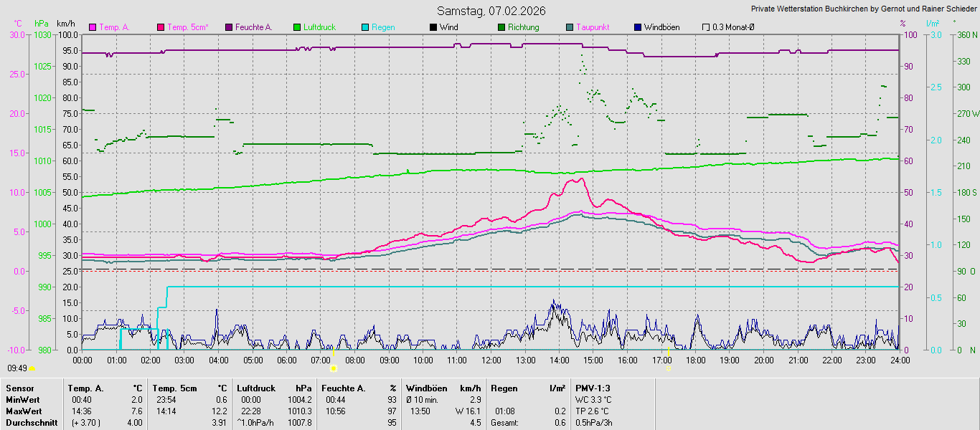This screenshot has width=980, height=430.
Task: Click the Temp. 5cm* legend label
Action: [x=187, y=27]
